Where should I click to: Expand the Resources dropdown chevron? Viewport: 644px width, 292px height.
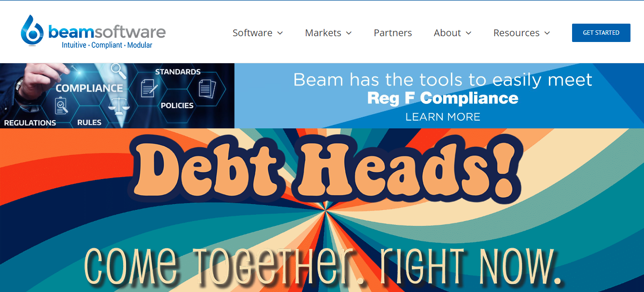tap(547, 33)
